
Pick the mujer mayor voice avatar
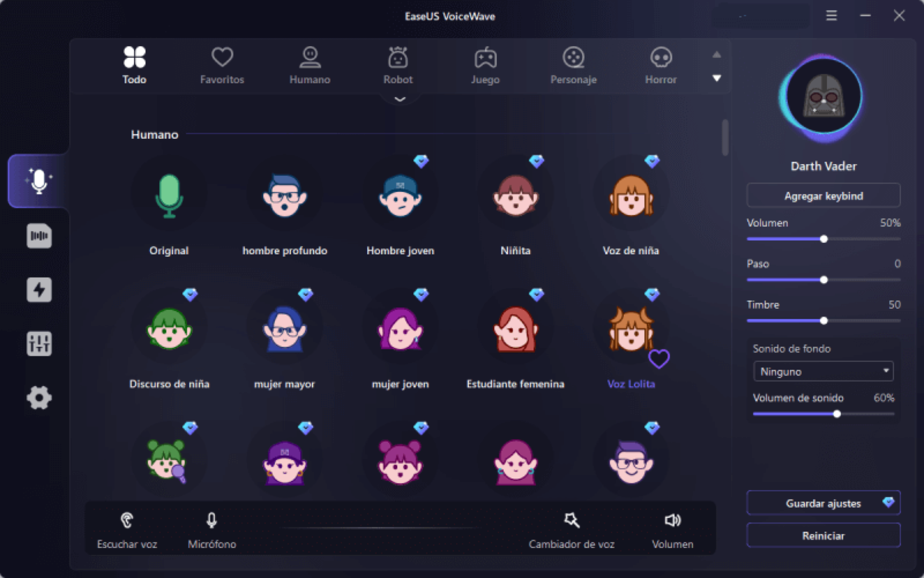click(x=284, y=330)
